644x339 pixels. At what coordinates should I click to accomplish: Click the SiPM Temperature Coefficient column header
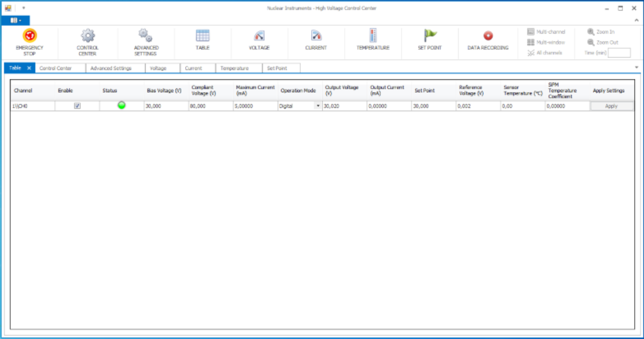(x=568, y=91)
